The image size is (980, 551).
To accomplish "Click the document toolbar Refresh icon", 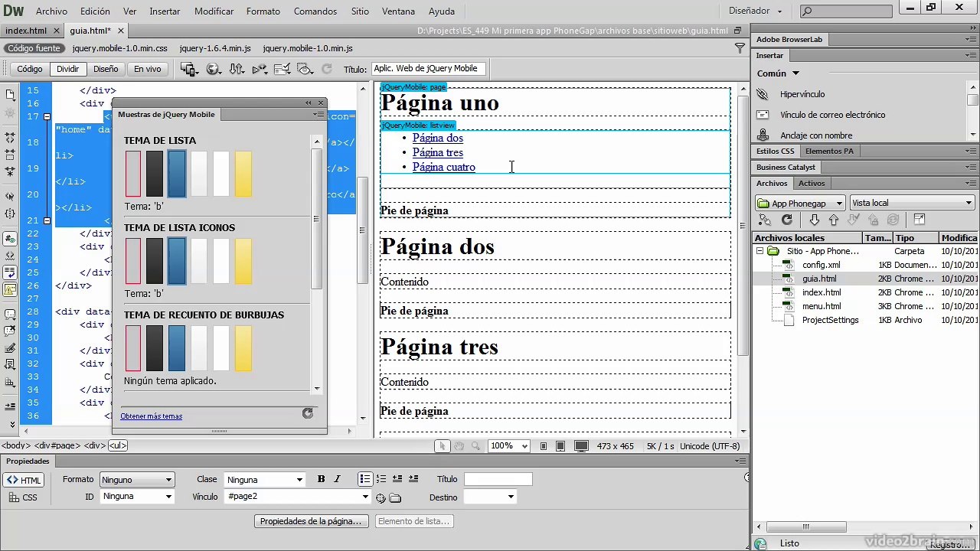I will (x=327, y=69).
